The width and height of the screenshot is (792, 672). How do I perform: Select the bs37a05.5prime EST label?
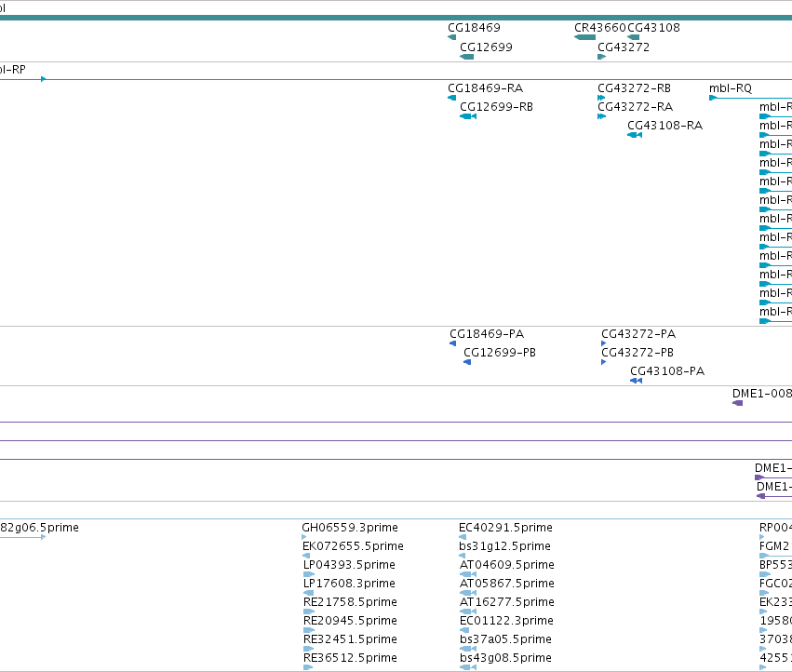(505, 639)
